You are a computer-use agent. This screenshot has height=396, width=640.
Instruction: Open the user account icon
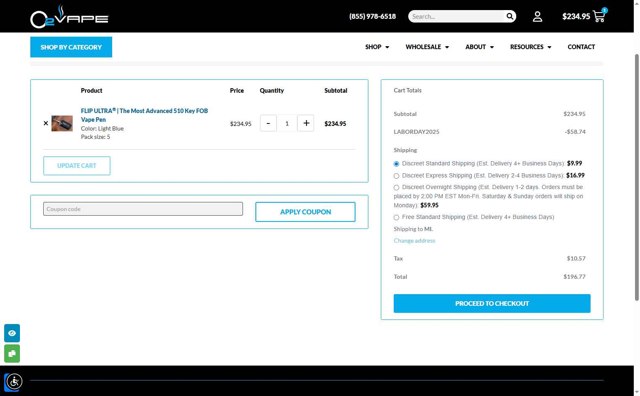click(537, 16)
